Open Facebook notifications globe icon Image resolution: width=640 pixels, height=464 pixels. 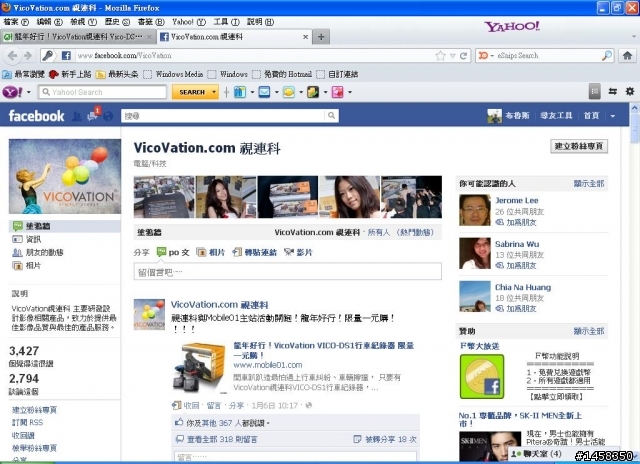tap(108, 117)
